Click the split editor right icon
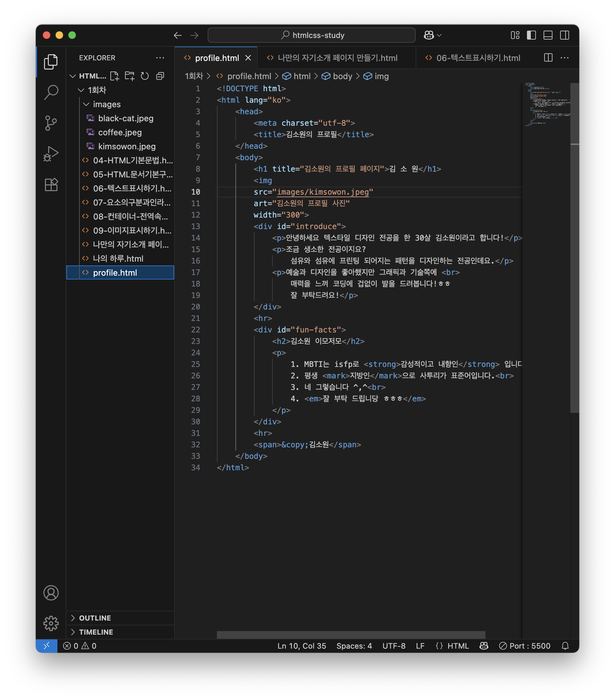 (x=548, y=57)
